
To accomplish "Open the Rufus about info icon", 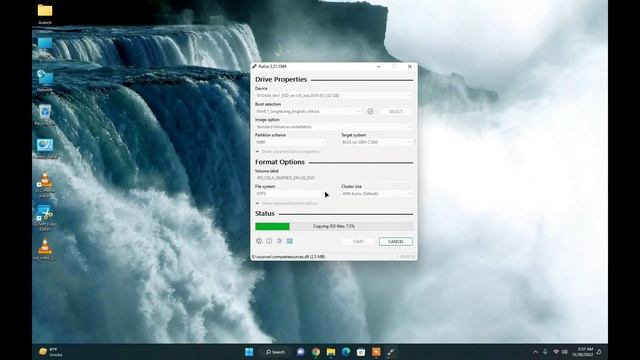I will click(x=269, y=241).
